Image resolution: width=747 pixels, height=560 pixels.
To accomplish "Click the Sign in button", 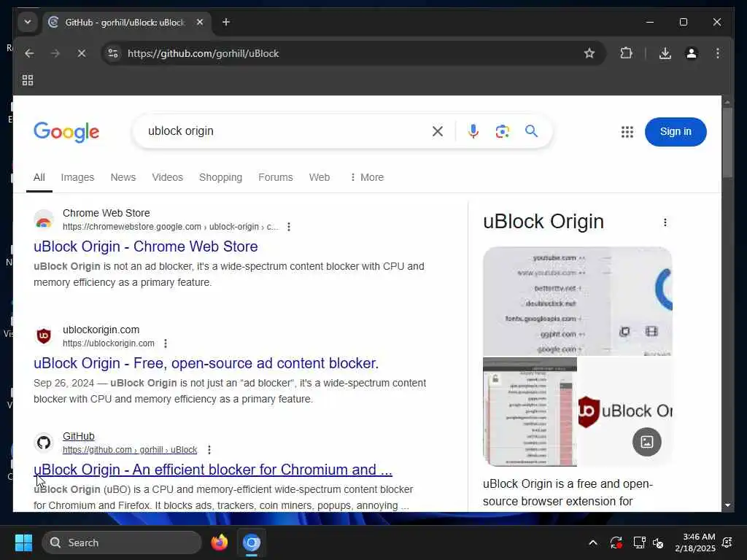I will tap(675, 132).
